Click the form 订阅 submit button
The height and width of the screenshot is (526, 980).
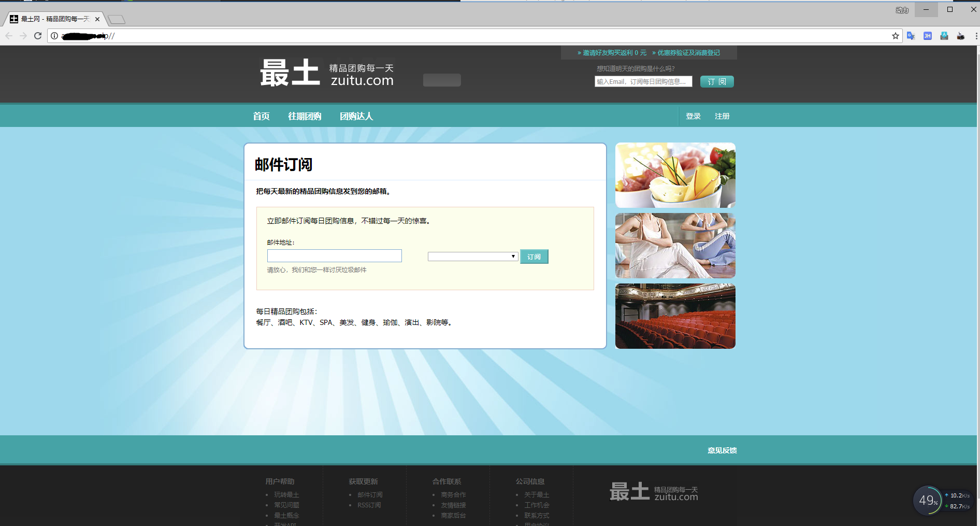tap(534, 257)
